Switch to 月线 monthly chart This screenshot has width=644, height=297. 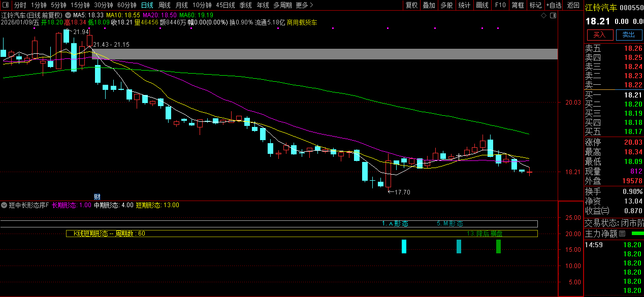(181, 5)
